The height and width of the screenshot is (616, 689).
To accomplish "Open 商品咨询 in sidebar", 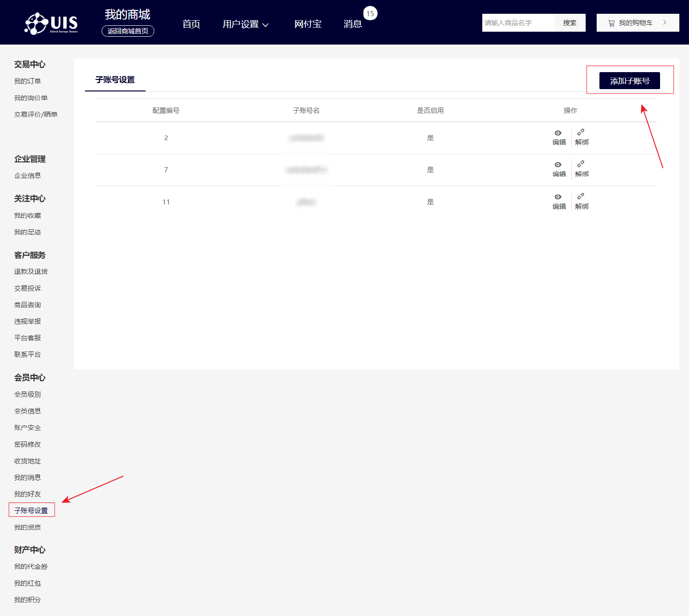I will coord(28,305).
